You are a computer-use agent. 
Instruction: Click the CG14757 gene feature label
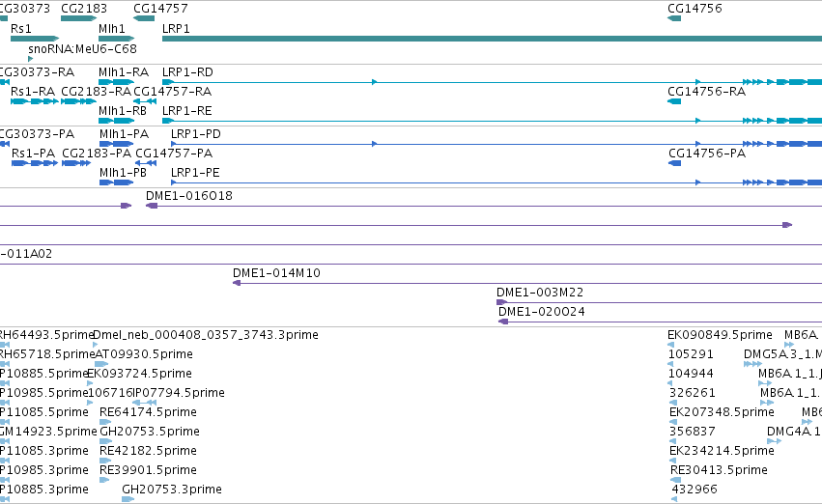pyautogui.click(x=160, y=9)
